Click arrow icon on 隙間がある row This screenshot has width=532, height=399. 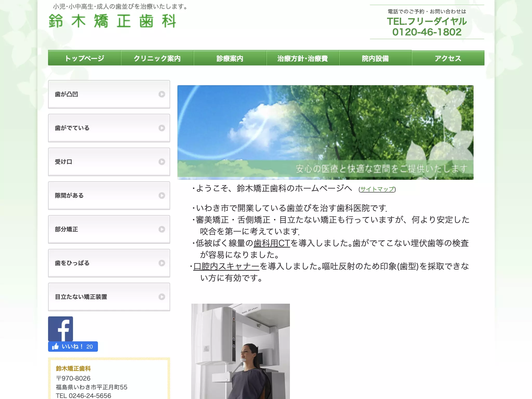click(162, 196)
